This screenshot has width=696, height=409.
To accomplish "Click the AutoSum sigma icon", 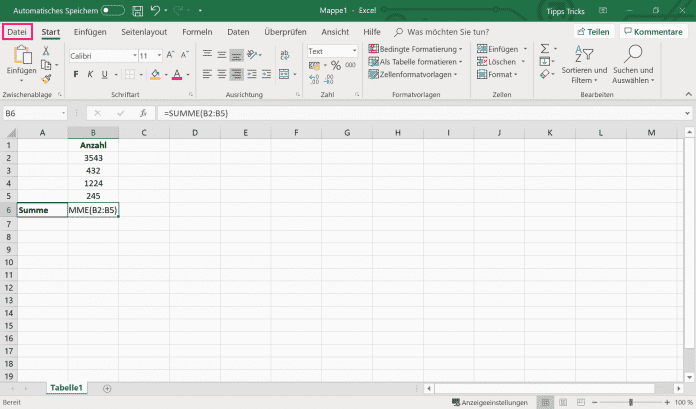I will (x=545, y=49).
